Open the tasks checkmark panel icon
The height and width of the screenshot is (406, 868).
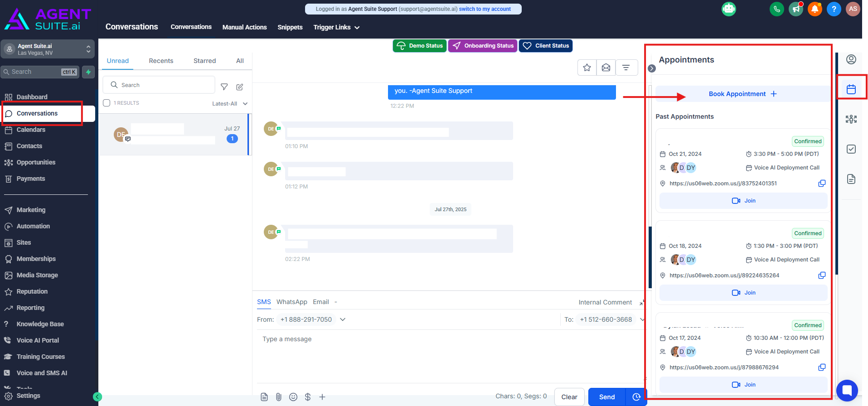point(851,149)
